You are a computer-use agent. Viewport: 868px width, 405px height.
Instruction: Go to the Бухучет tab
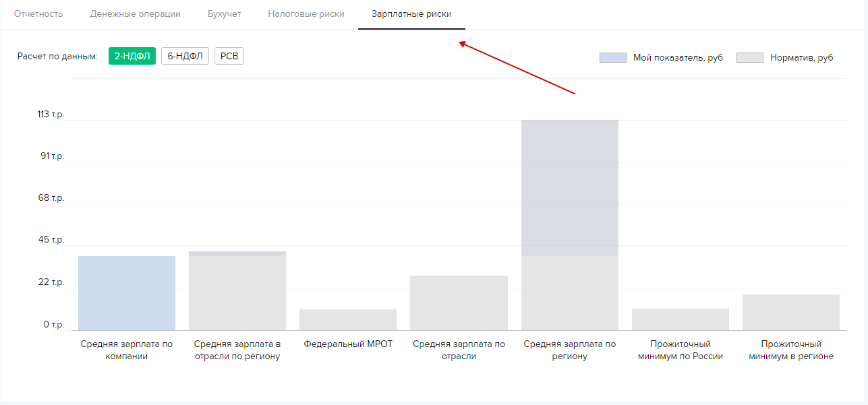(x=224, y=14)
